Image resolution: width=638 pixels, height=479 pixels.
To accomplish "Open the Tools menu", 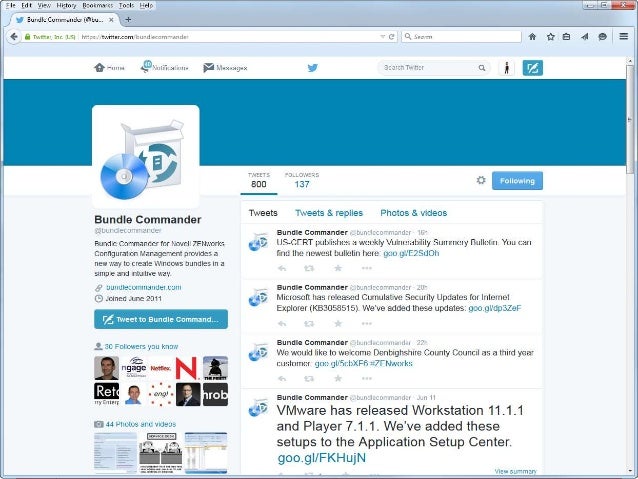I will [x=126, y=5].
